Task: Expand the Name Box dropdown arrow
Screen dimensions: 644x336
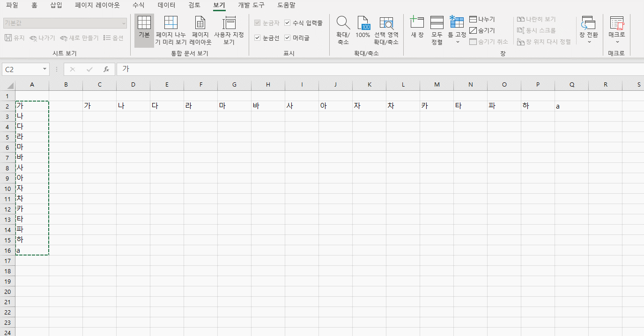Action: (x=45, y=69)
